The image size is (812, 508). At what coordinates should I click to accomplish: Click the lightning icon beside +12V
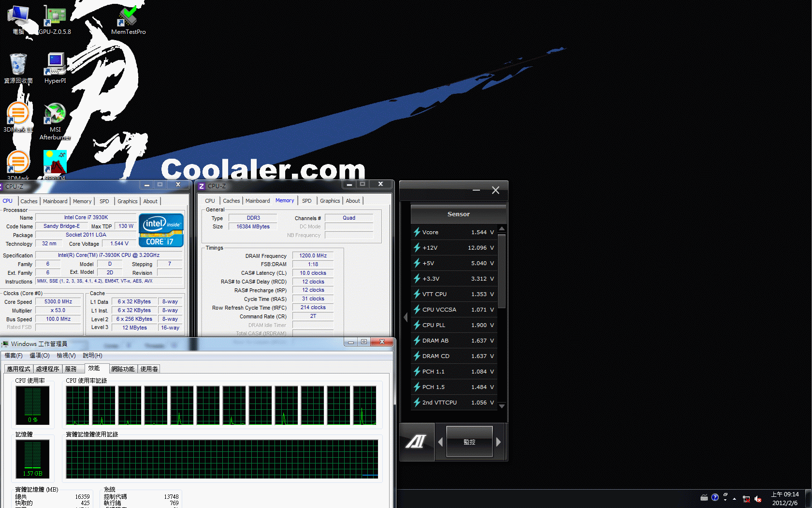417,248
